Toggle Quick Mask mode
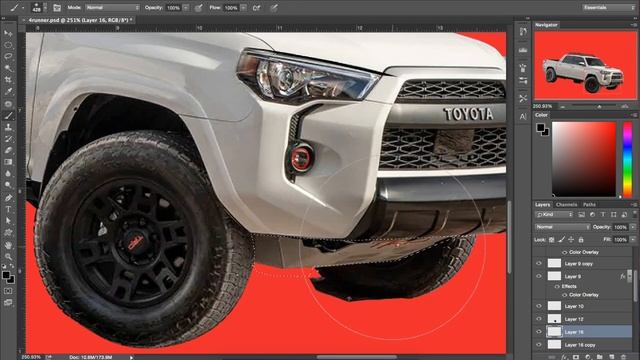 (8, 291)
